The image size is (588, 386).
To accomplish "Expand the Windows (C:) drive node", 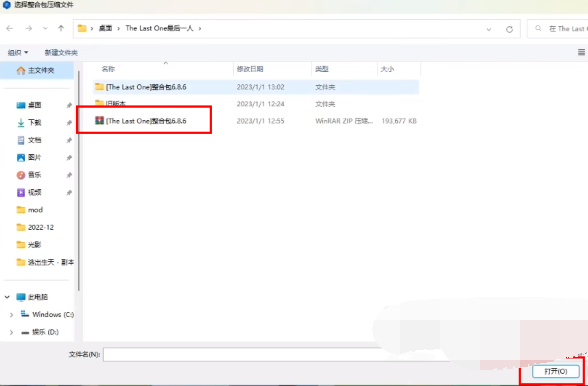I will pyautogui.click(x=11, y=315).
